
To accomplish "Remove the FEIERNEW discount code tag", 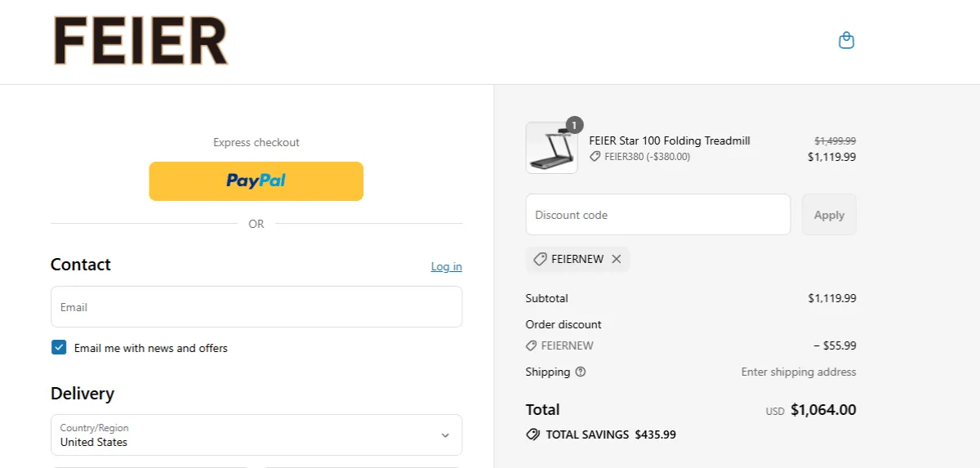I will 617,259.
